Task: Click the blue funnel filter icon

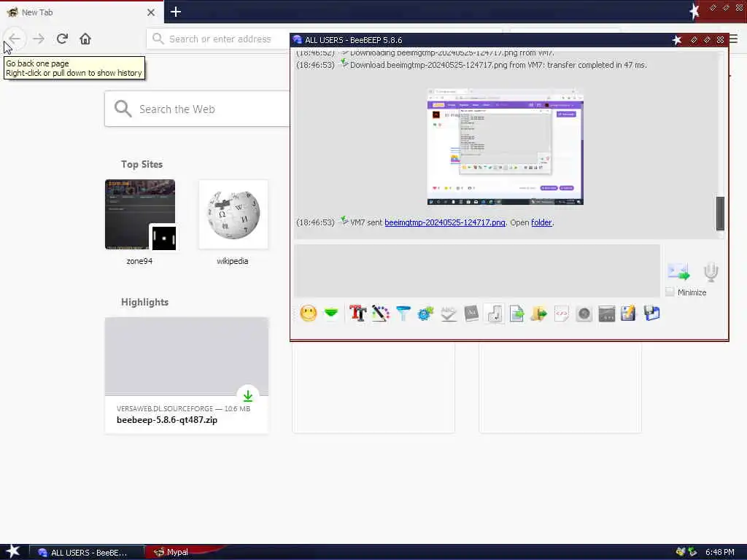Action: pyautogui.click(x=403, y=314)
